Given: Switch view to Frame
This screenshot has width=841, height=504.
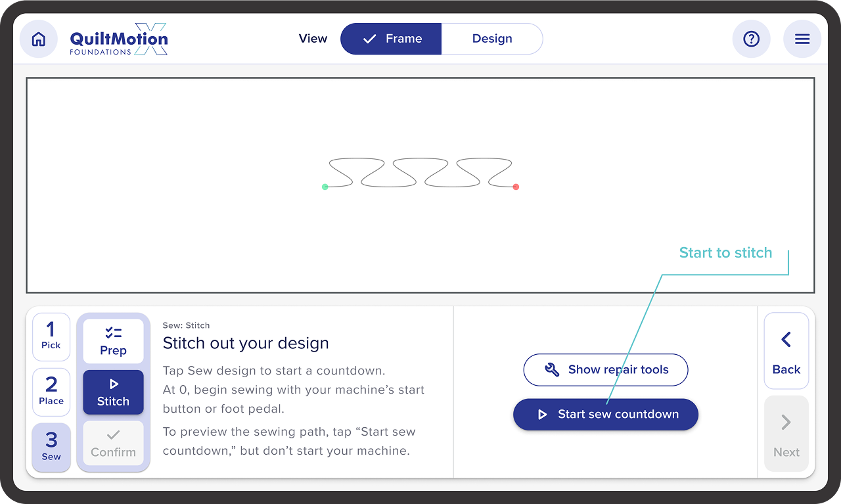Looking at the screenshot, I should click(391, 39).
